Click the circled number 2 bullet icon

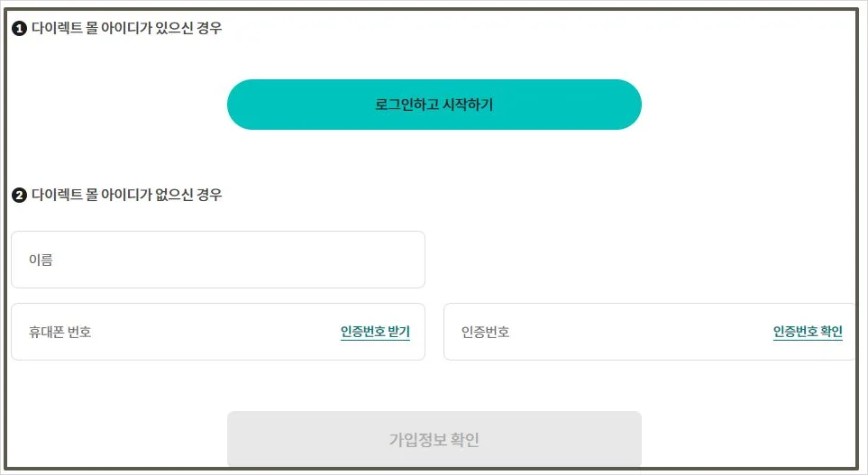point(19,196)
